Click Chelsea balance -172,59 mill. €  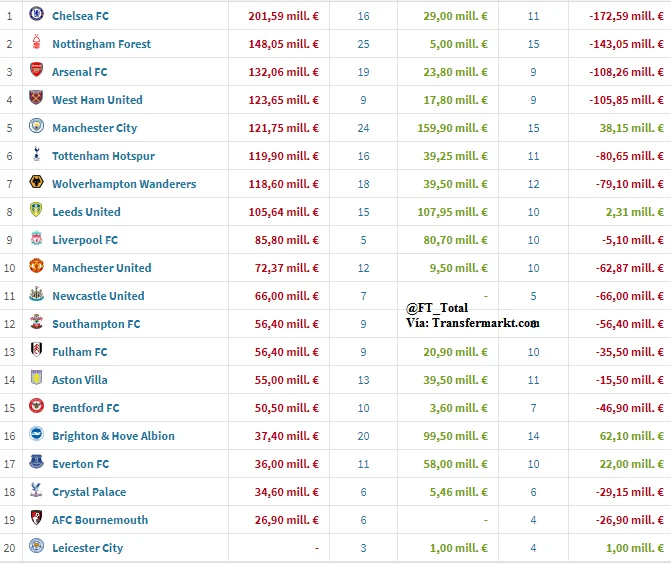tap(626, 16)
